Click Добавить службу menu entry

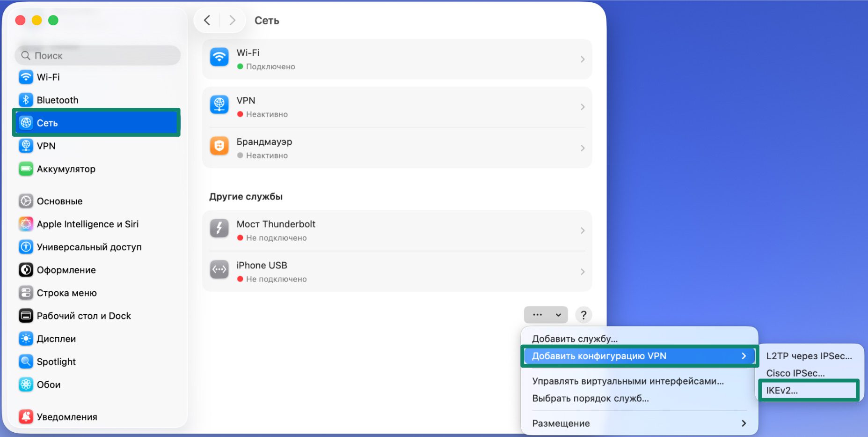click(575, 338)
